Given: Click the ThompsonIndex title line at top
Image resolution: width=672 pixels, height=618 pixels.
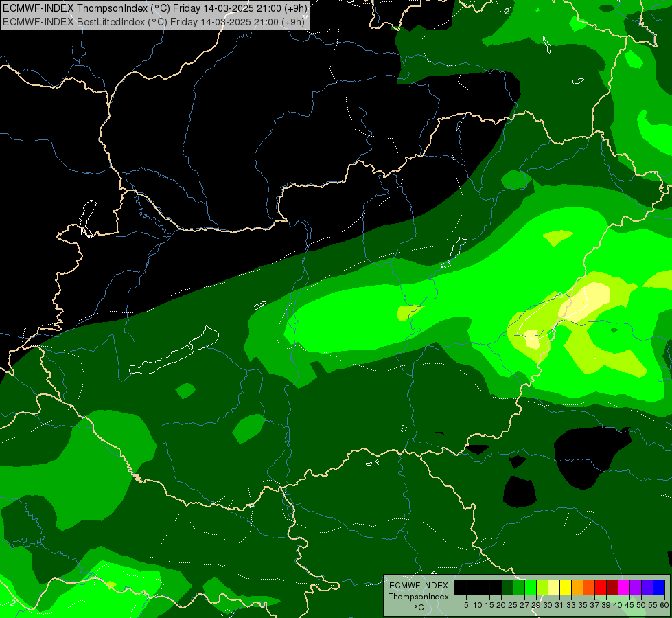Looking at the screenshot, I should pyautogui.click(x=154, y=8).
